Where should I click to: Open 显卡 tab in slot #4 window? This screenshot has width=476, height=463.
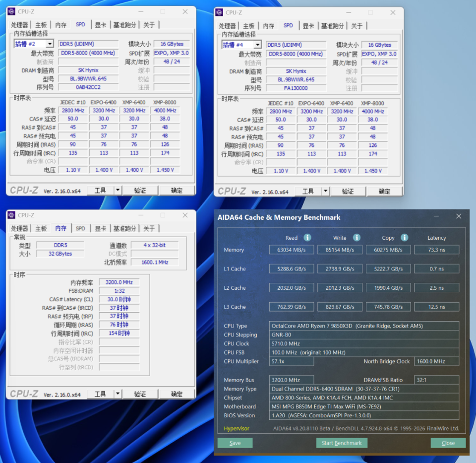click(x=308, y=26)
